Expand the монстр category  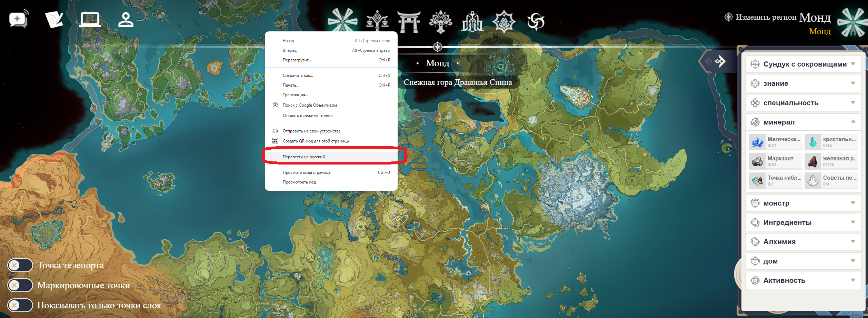(x=803, y=203)
